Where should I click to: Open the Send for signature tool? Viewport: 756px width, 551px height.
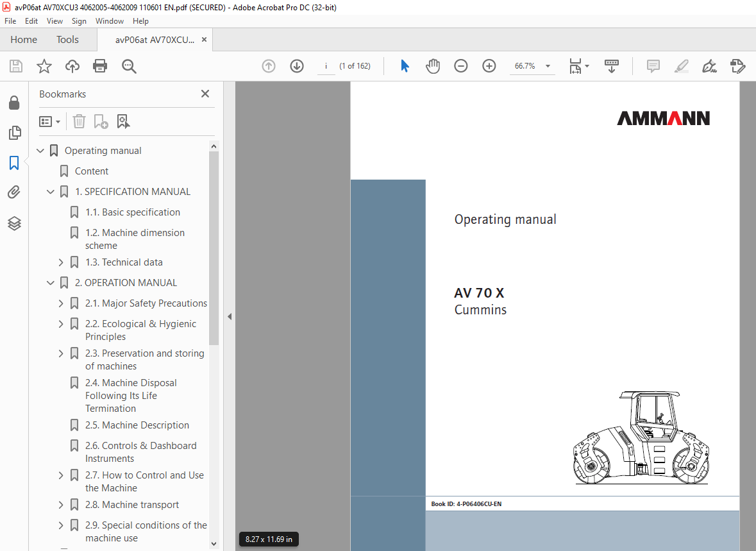[737, 66]
